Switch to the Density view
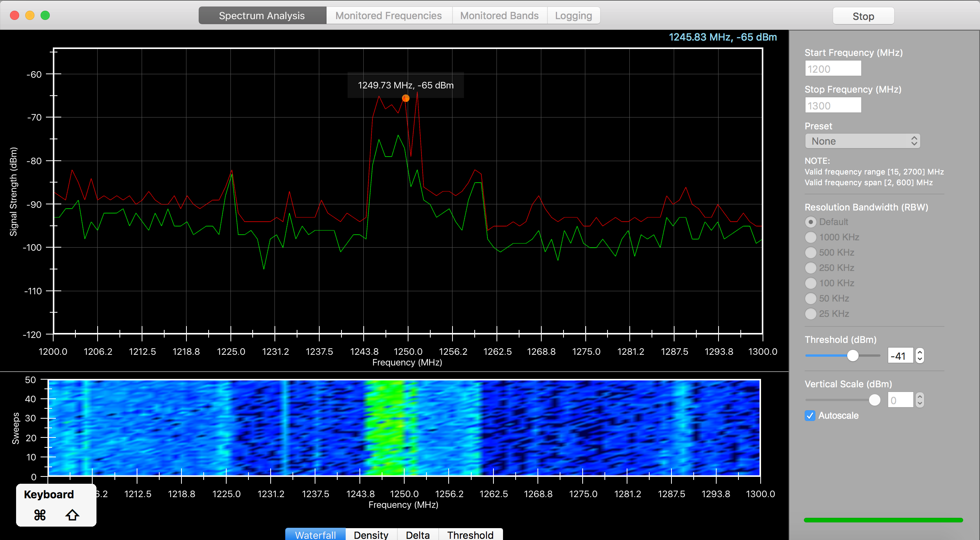This screenshot has height=540, width=980. point(371,534)
